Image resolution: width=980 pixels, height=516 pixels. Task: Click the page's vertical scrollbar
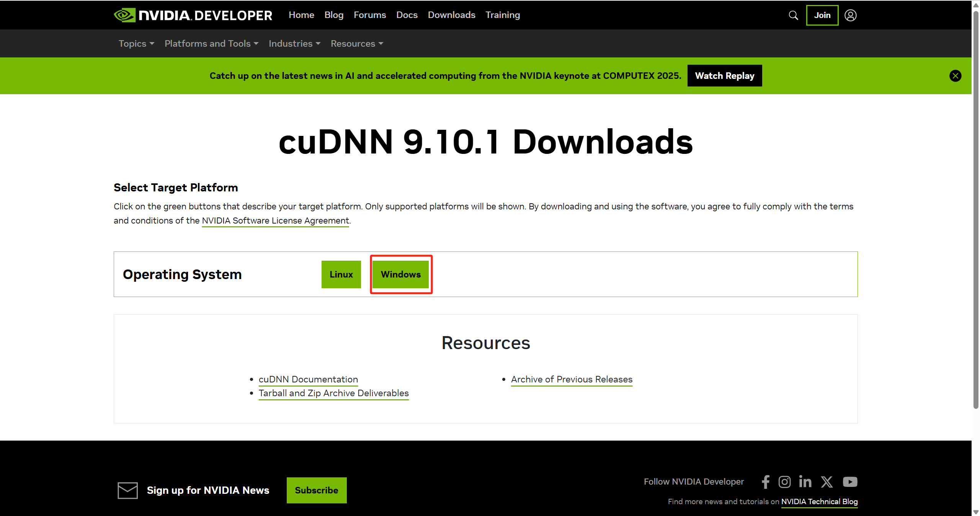(x=976, y=211)
